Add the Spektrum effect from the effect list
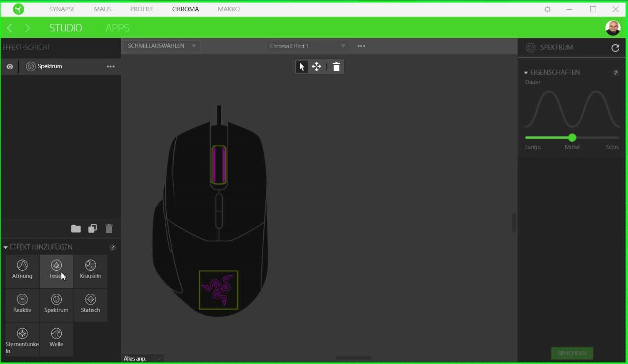The image size is (628, 364). point(56,305)
